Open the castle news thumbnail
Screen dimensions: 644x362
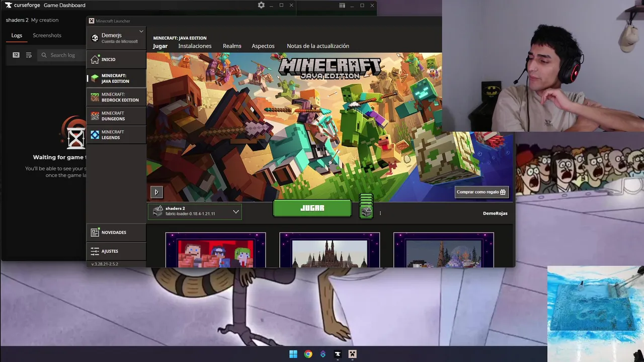click(x=330, y=250)
